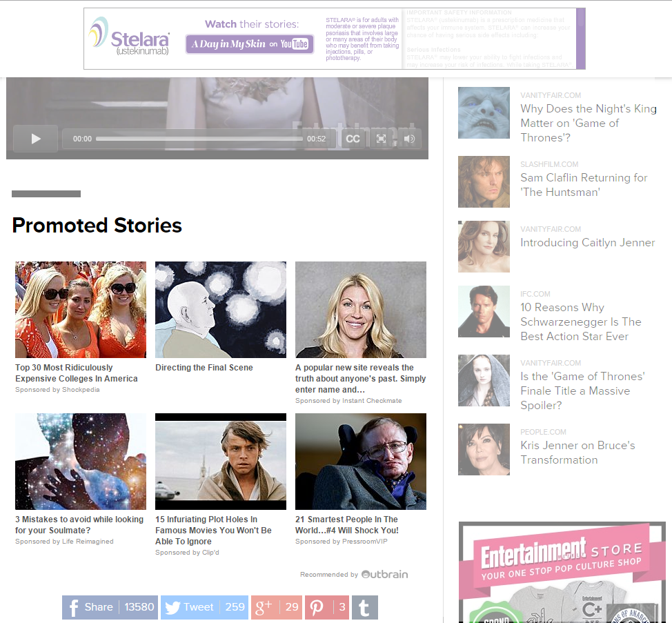This screenshot has width=672, height=623.
Task: Open '10 Reasons Why Schwarzenegger' article
Action: coord(580,322)
